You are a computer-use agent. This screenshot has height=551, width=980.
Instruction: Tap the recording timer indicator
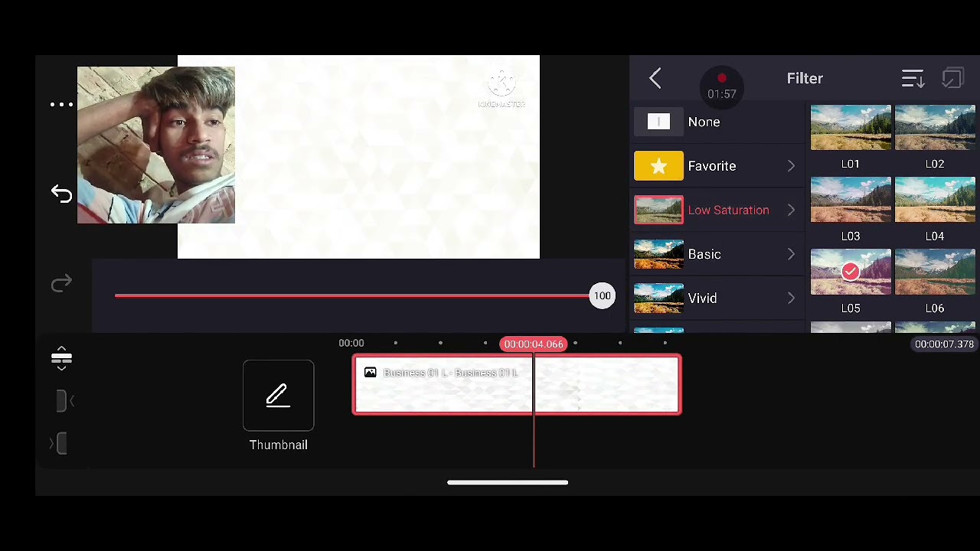click(722, 86)
